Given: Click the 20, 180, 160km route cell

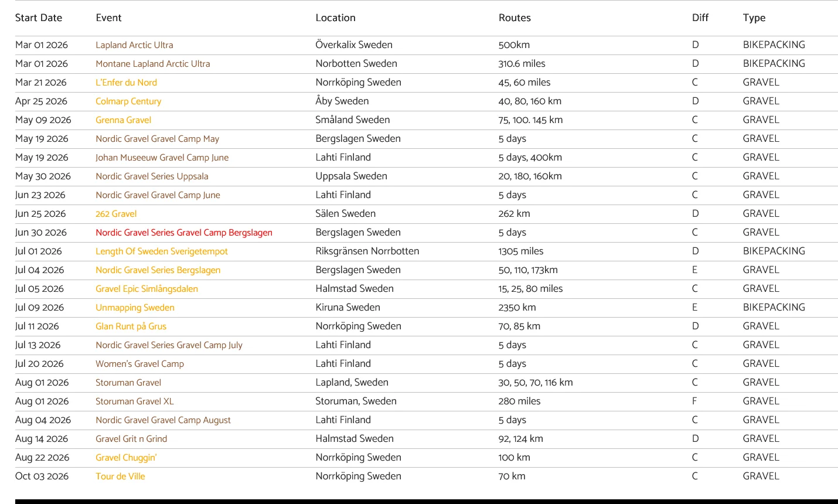Looking at the screenshot, I should click(x=530, y=176).
